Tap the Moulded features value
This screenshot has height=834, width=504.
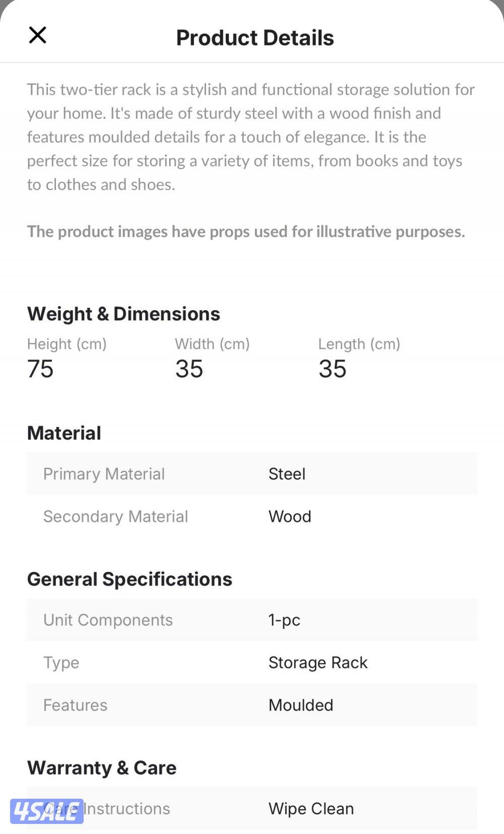click(301, 705)
